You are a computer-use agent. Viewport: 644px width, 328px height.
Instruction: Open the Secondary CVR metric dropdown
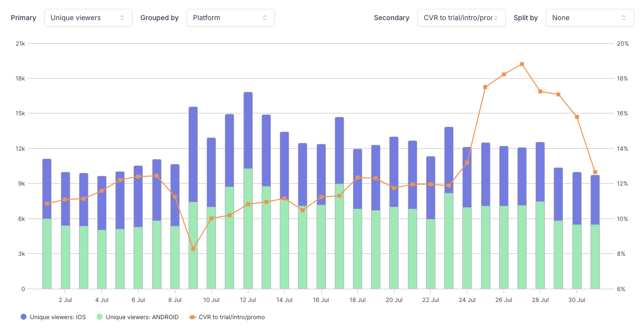(x=461, y=18)
